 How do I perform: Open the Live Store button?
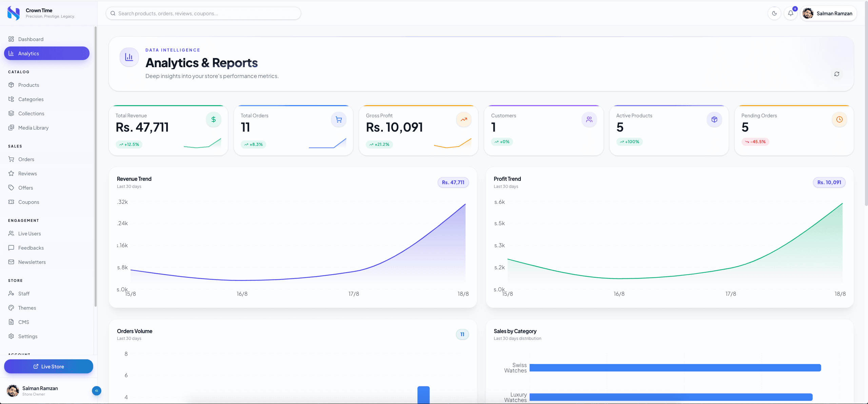(x=48, y=367)
